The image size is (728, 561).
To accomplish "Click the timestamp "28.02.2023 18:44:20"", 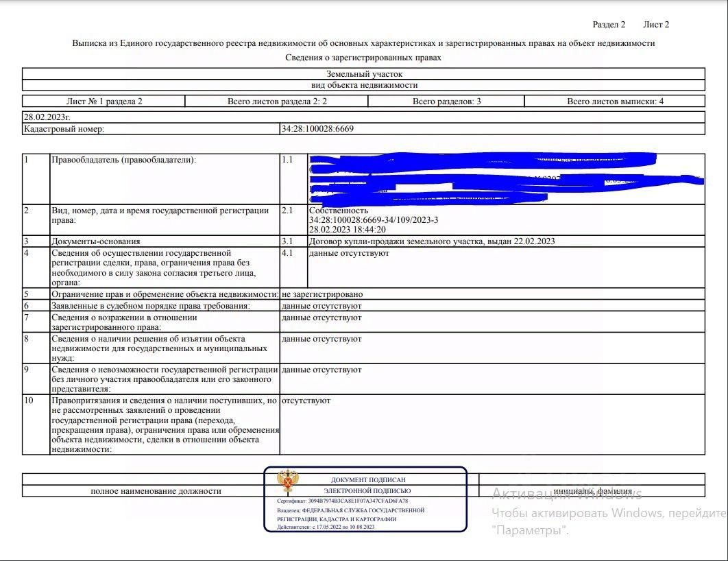I will (348, 230).
